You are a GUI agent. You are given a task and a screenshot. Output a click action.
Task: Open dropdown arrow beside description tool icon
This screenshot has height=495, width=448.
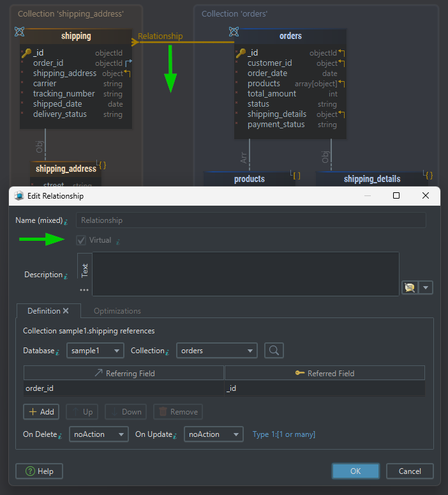click(426, 287)
